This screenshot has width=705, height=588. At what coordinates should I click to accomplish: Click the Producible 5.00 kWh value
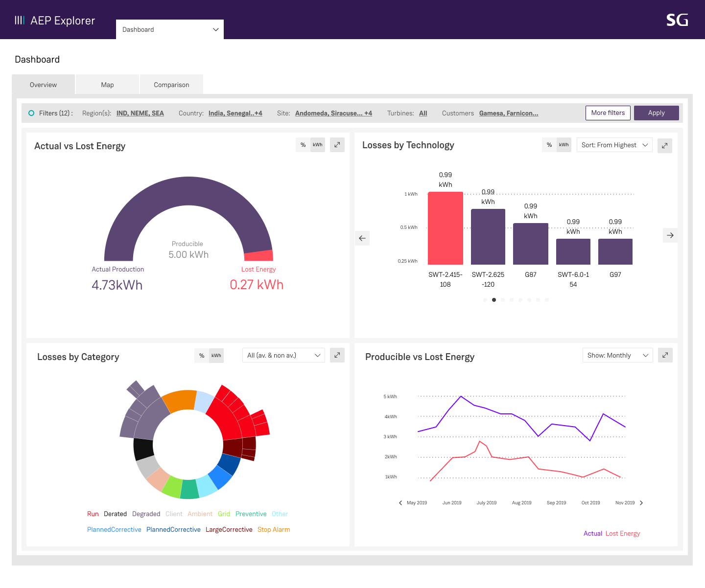point(188,255)
